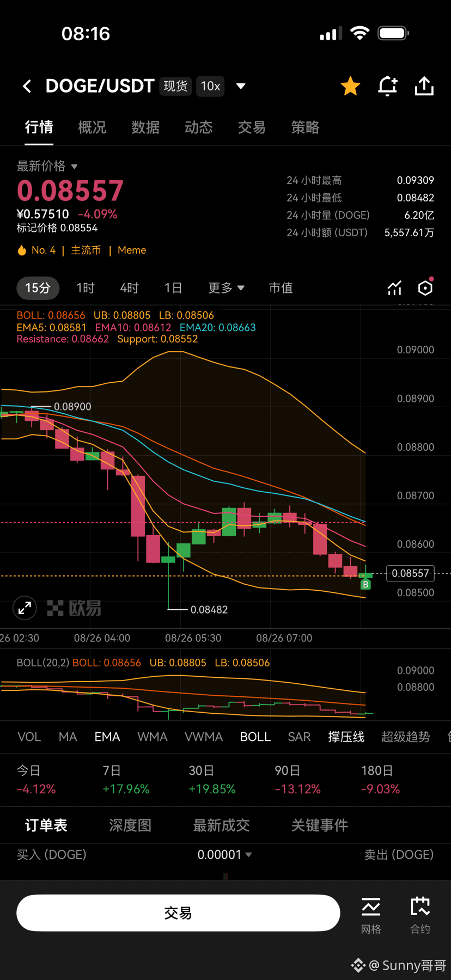
Task: Tap the 现货 spot badge
Action: (175, 86)
